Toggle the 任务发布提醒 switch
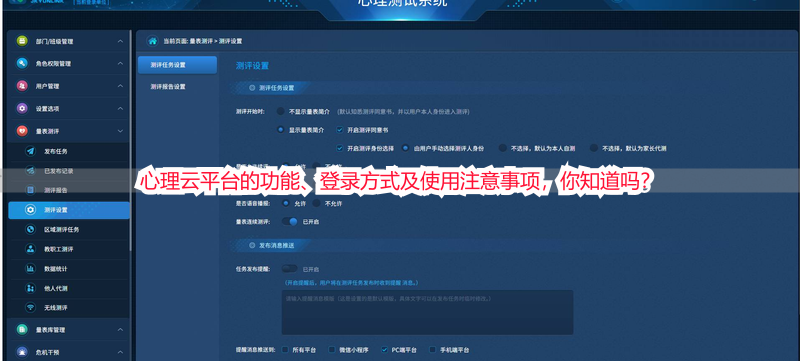This screenshot has width=800, height=361. 289,269
